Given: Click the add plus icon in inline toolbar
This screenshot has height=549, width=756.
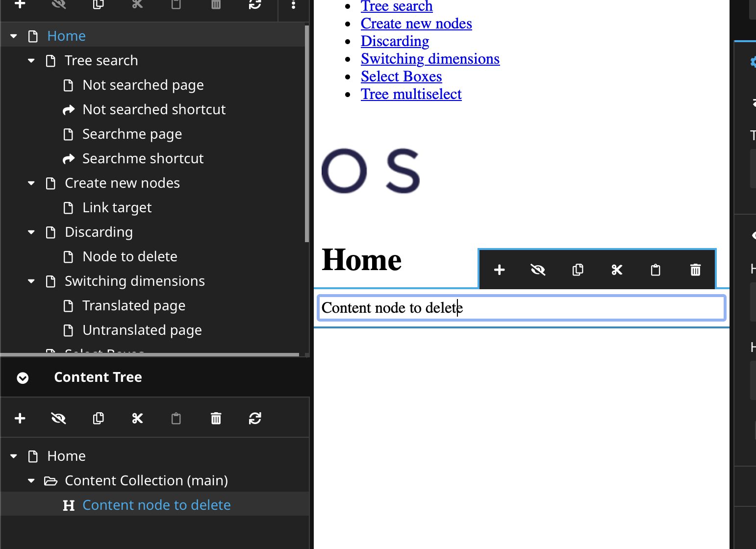Looking at the screenshot, I should 499,270.
